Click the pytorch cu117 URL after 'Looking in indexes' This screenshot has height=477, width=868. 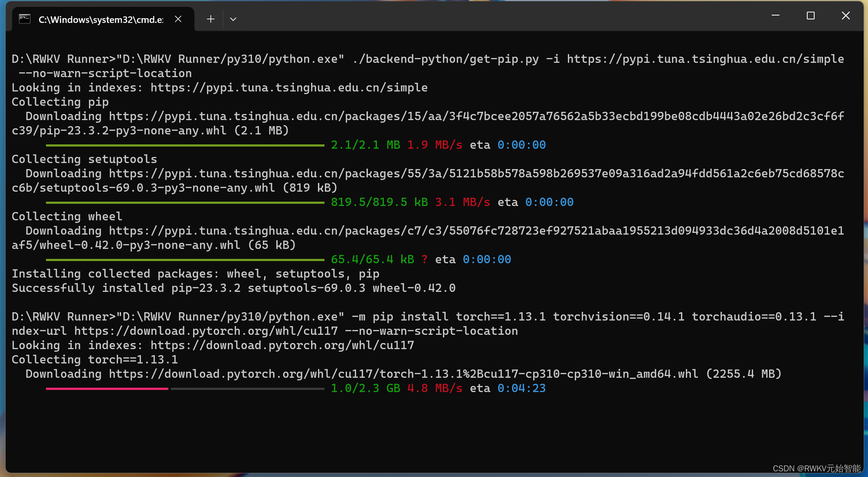282,345
